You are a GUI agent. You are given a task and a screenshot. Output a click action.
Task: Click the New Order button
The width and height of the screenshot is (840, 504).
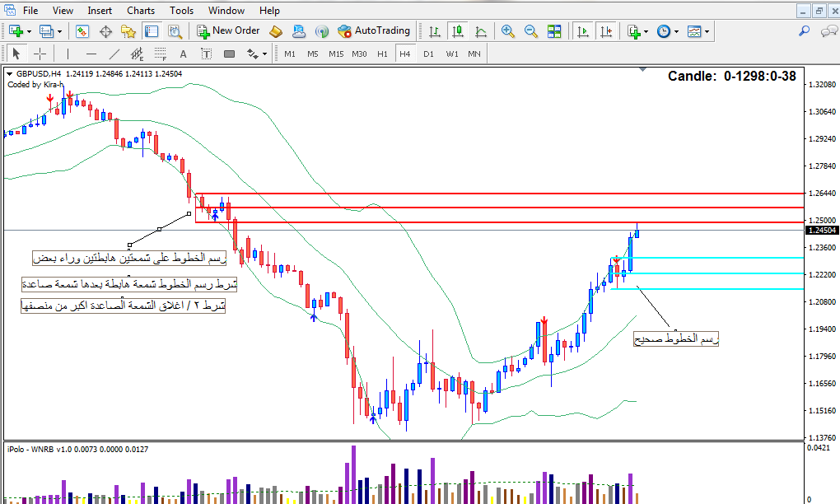228,31
